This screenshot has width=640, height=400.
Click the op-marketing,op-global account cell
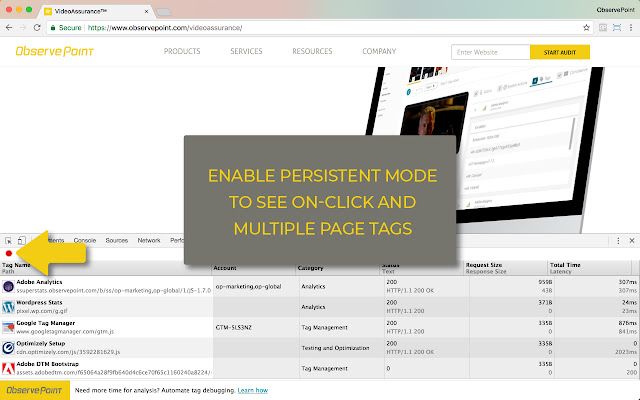point(248,287)
